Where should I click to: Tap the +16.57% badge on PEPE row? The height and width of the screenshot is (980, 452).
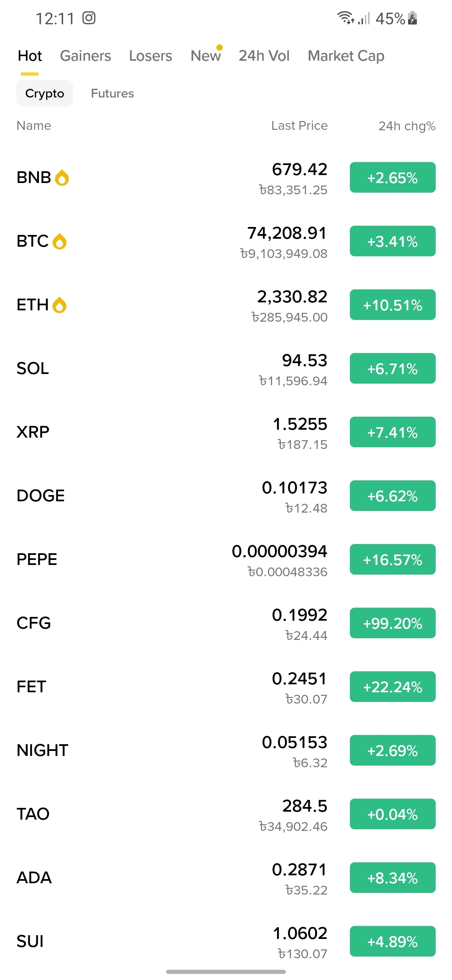(393, 560)
